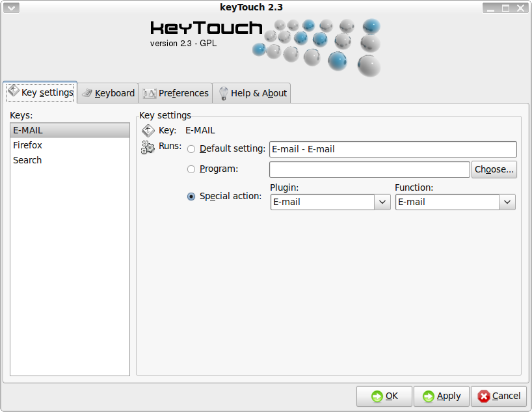
Task: Click the gears icon beside Runs label
Action: (148, 147)
